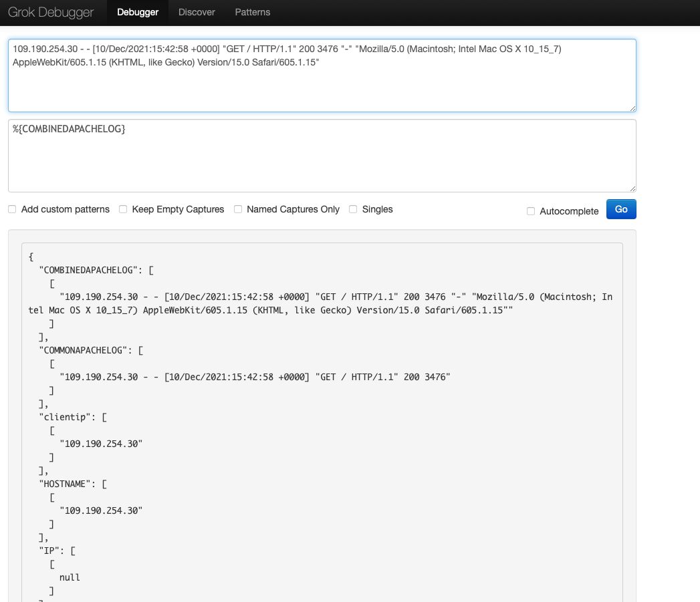Image resolution: width=700 pixels, height=602 pixels.
Task: Toggle Named Captures Only on
Action: (238, 209)
